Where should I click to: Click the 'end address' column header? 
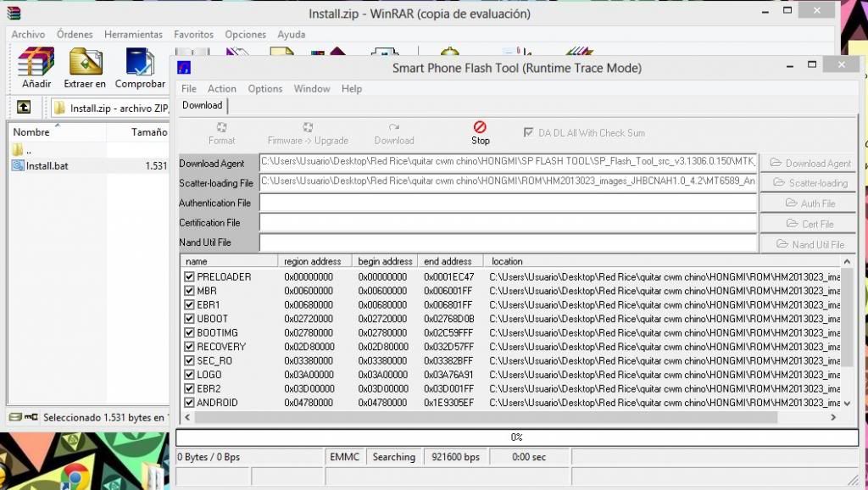click(x=450, y=261)
